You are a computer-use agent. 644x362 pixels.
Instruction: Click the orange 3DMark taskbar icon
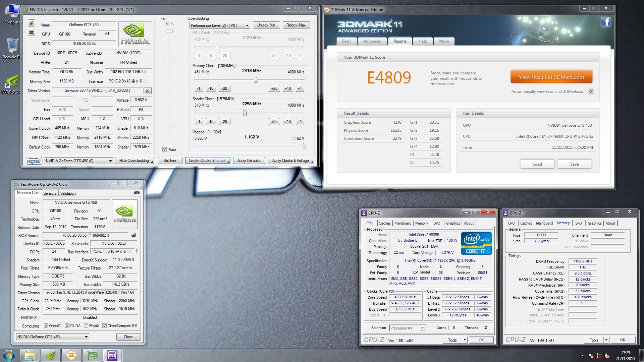pyautogui.click(x=71, y=355)
